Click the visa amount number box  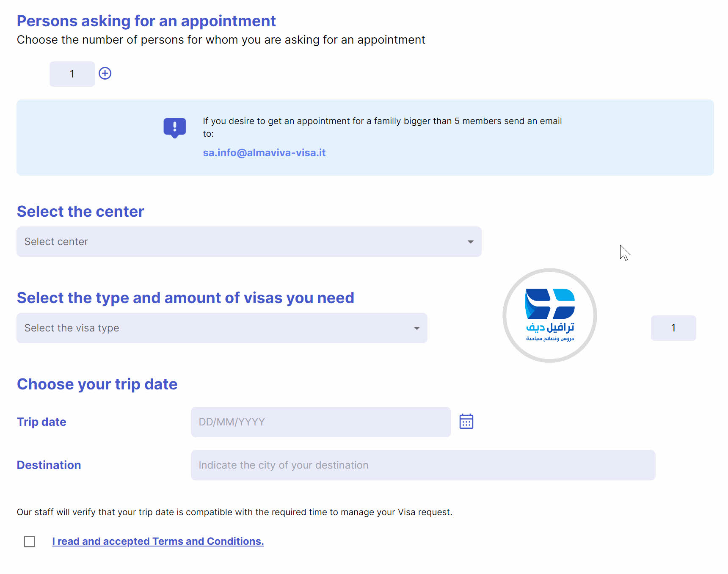point(673,328)
